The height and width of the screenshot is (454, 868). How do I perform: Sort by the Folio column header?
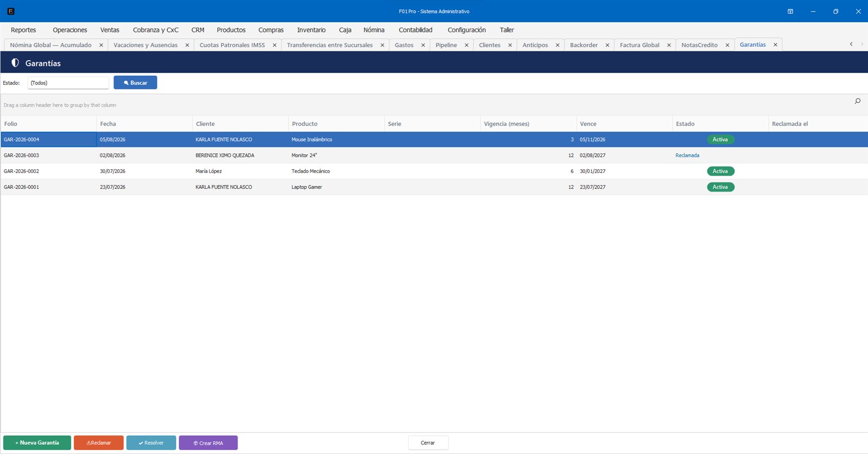coord(49,124)
